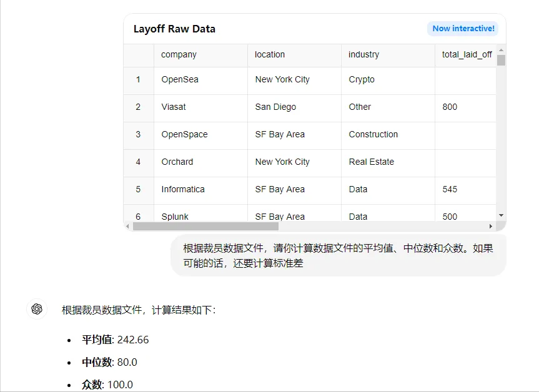The width and height of the screenshot is (539, 392).
Task: Click the vertical scrollbar thumb in table
Action: tap(501, 60)
